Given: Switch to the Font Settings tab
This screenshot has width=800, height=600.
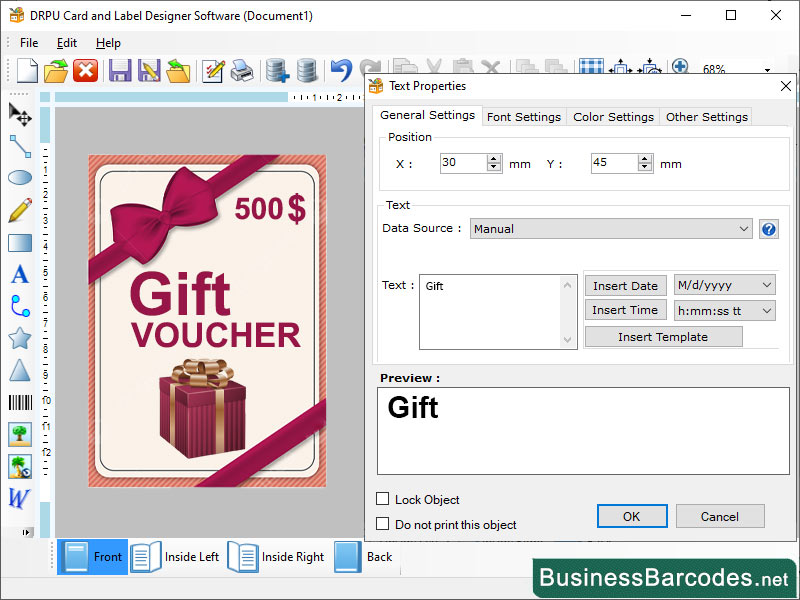Looking at the screenshot, I should pos(523,116).
